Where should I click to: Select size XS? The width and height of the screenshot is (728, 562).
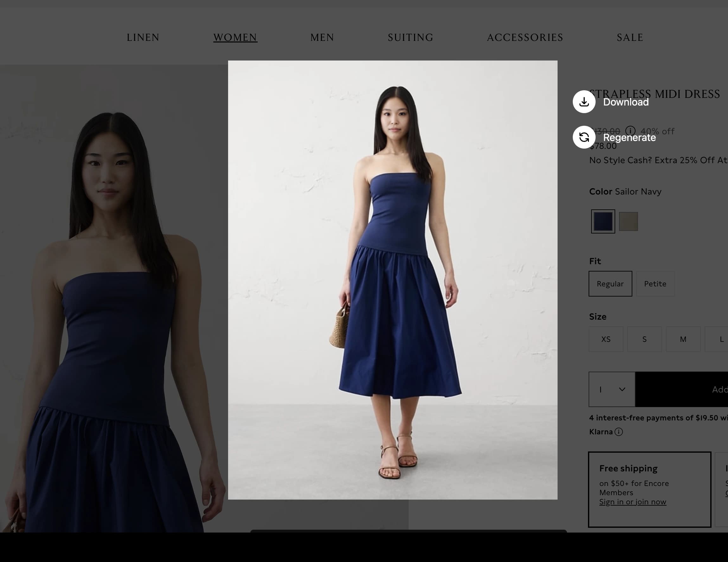pos(606,339)
